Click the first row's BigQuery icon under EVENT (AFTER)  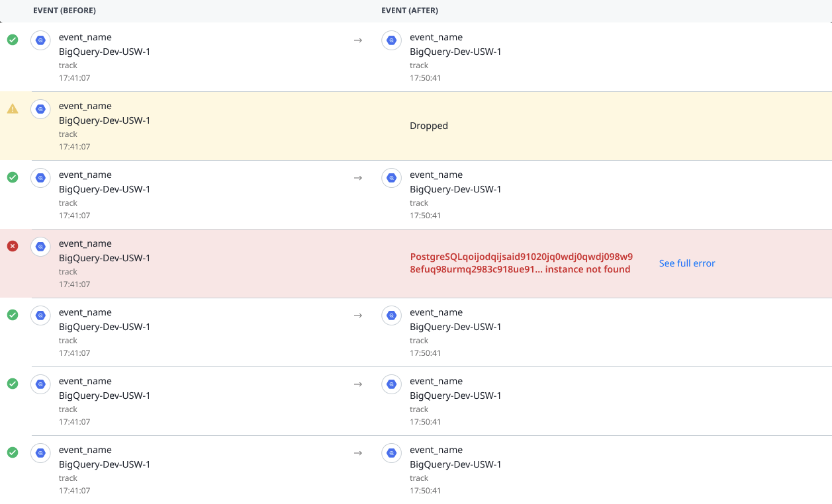(391, 40)
